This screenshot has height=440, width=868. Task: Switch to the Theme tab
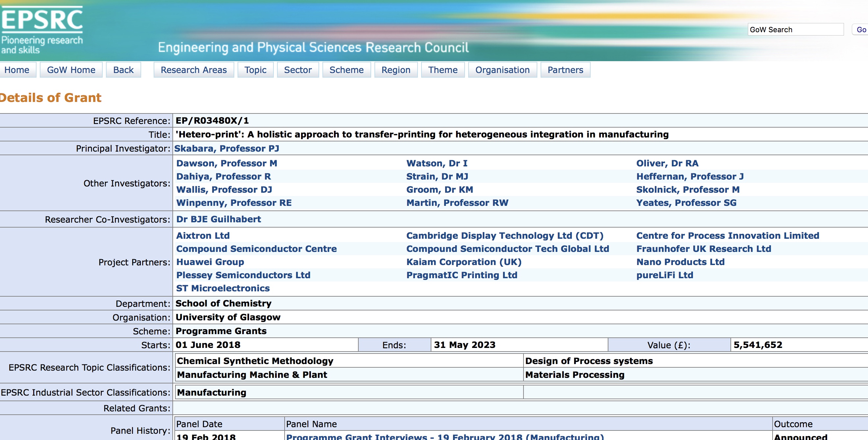tap(443, 70)
